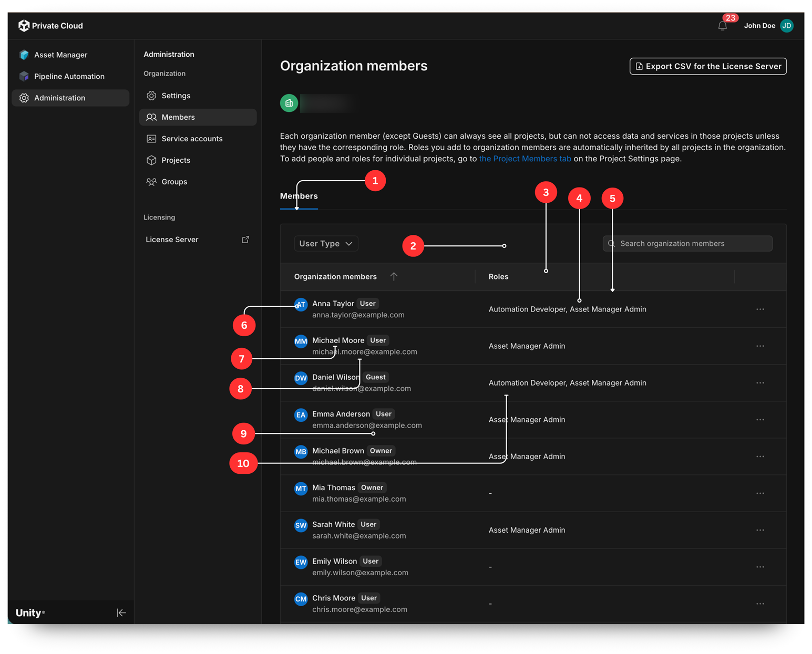Click the John Doe avatar
The image size is (812, 654).
click(787, 26)
